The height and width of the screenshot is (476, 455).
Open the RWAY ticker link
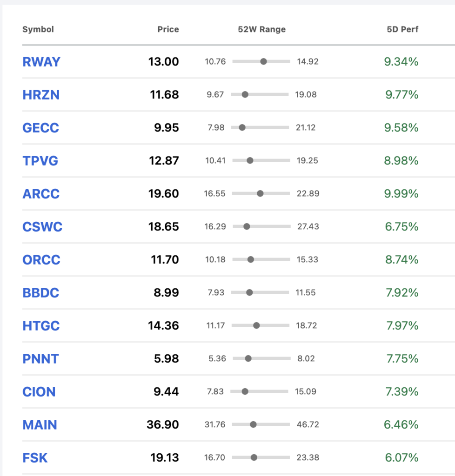click(x=41, y=62)
